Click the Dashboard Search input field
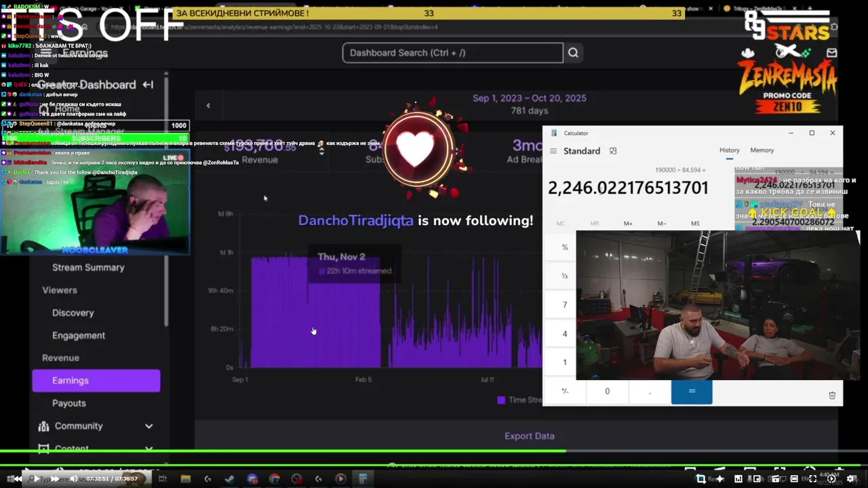868x488 pixels. tap(452, 53)
